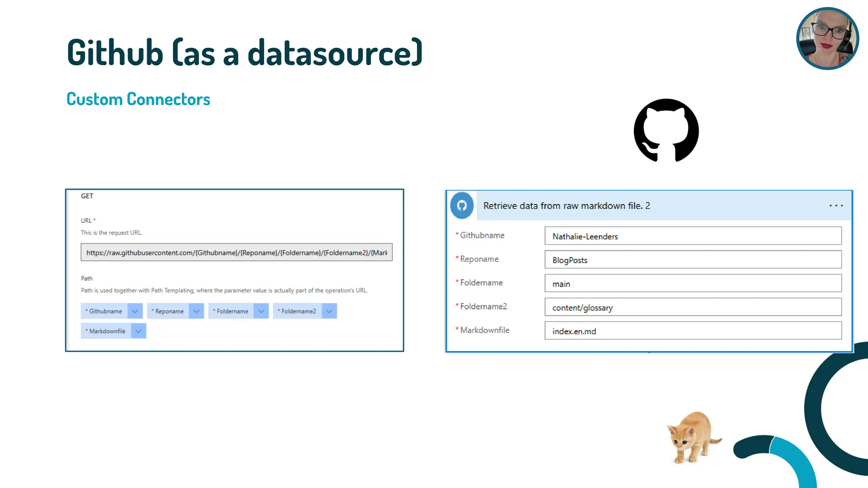Click the large GitHub Octocat logo
The height and width of the screenshot is (488, 868).
pyautogui.click(x=666, y=130)
